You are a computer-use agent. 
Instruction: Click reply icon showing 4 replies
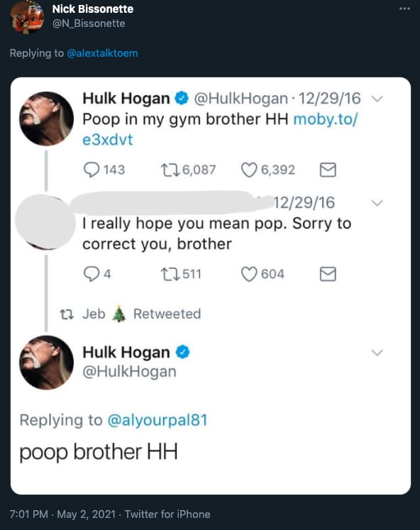pos(92,274)
